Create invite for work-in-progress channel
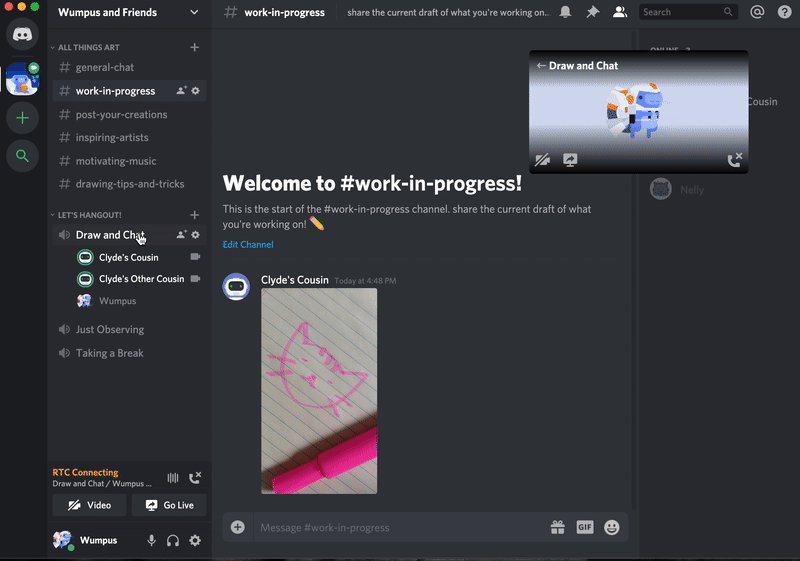 tap(181, 91)
